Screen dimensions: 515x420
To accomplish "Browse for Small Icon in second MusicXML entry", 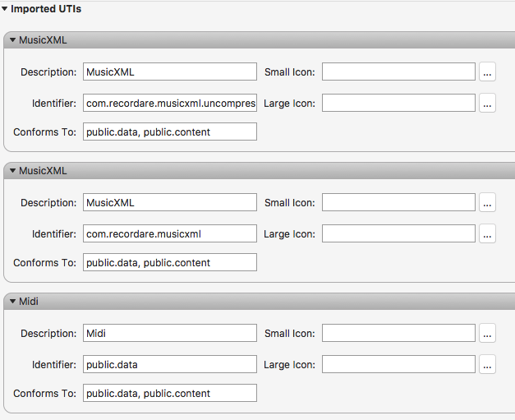I will point(487,202).
